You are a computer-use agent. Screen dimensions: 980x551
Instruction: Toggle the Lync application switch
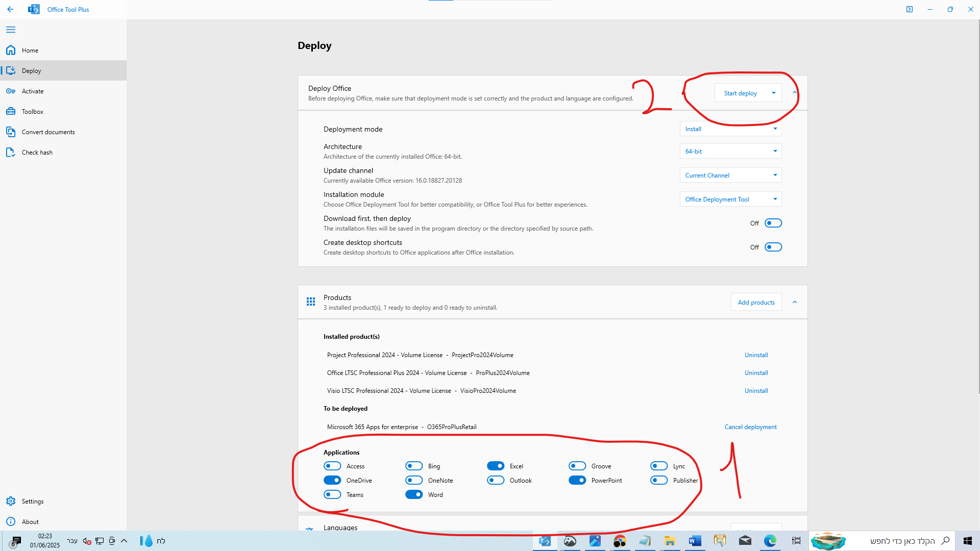(659, 466)
